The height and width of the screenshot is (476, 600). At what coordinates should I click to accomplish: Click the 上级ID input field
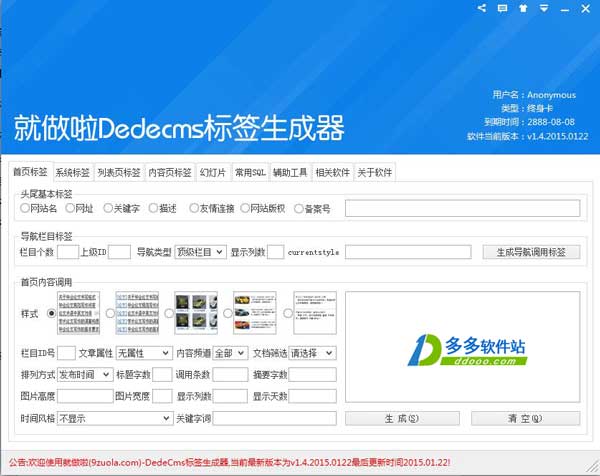click(x=119, y=252)
